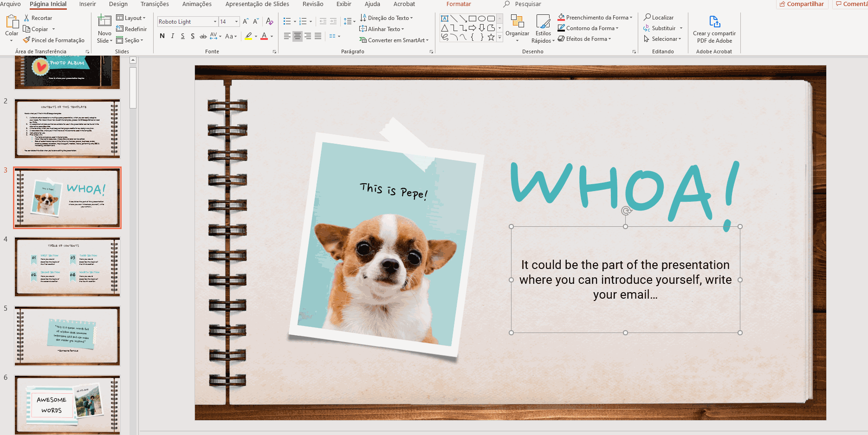Open Estilos Rápidos styles
The width and height of the screenshot is (868, 435).
[543, 29]
